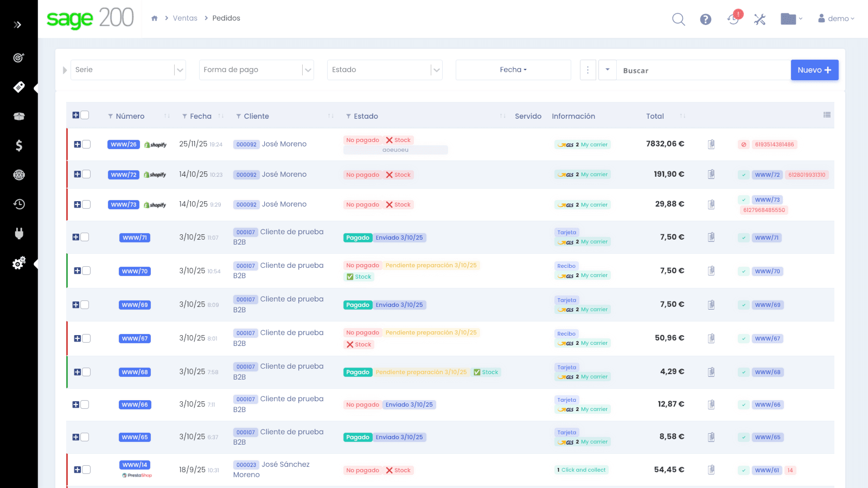This screenshot has width=868, height=488.
Task: Expand the Forma de pago dropdown
Action: pyautogui.click(x=256, y=70)
